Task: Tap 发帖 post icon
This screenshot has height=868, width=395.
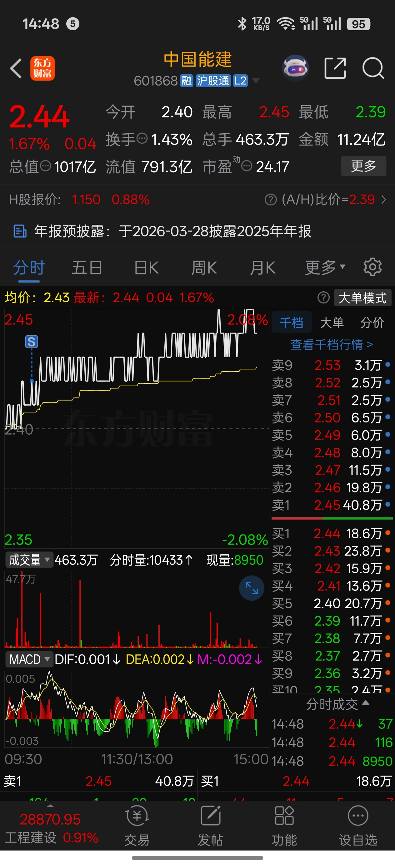Action: (x=211, y=826)
